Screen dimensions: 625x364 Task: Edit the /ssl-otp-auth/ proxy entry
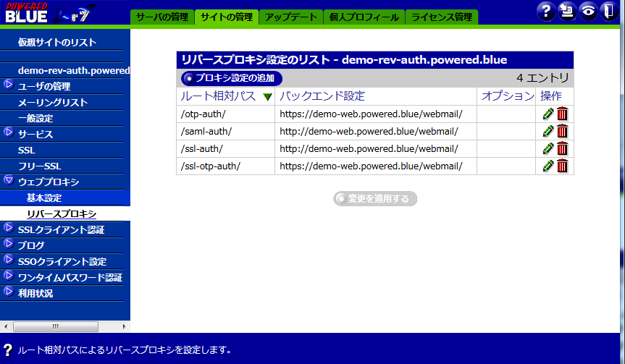coord(548,166)
